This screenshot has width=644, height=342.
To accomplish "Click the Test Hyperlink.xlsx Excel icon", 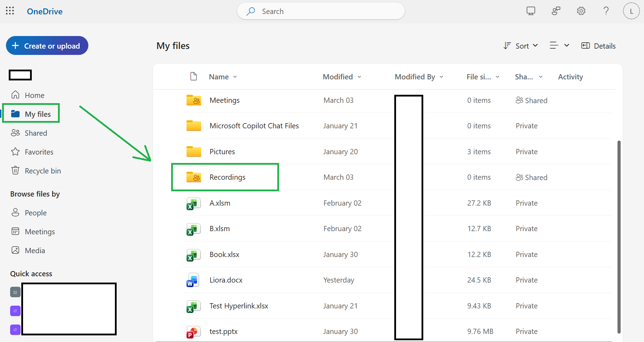I will [x=193, y=306].
